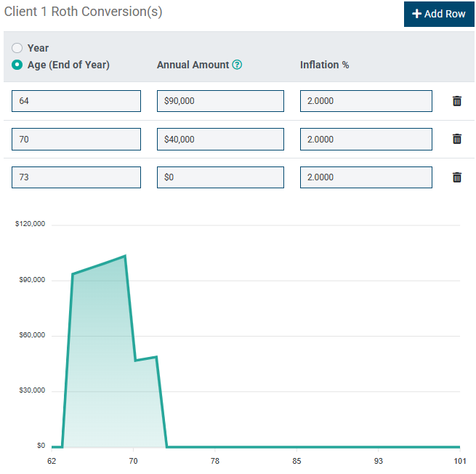
Task: Focus the $90,000 annual amount field
Action: pos(220,101)
